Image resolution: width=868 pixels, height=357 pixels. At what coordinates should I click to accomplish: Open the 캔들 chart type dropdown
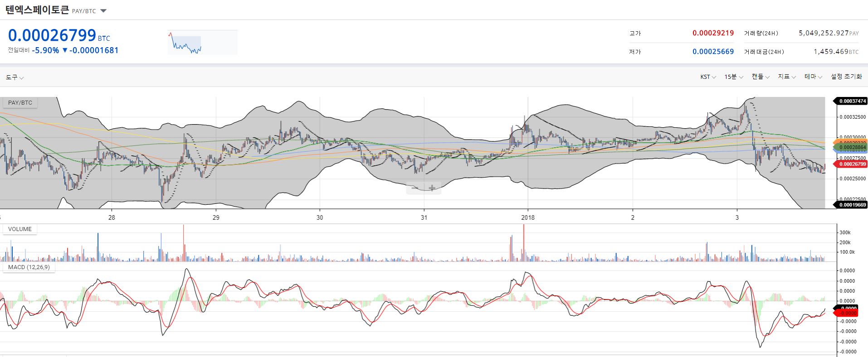pos(761,77)
